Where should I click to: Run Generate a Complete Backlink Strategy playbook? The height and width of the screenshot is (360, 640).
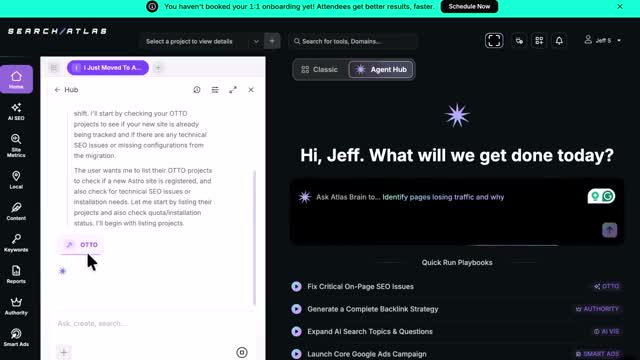[296, 309]
